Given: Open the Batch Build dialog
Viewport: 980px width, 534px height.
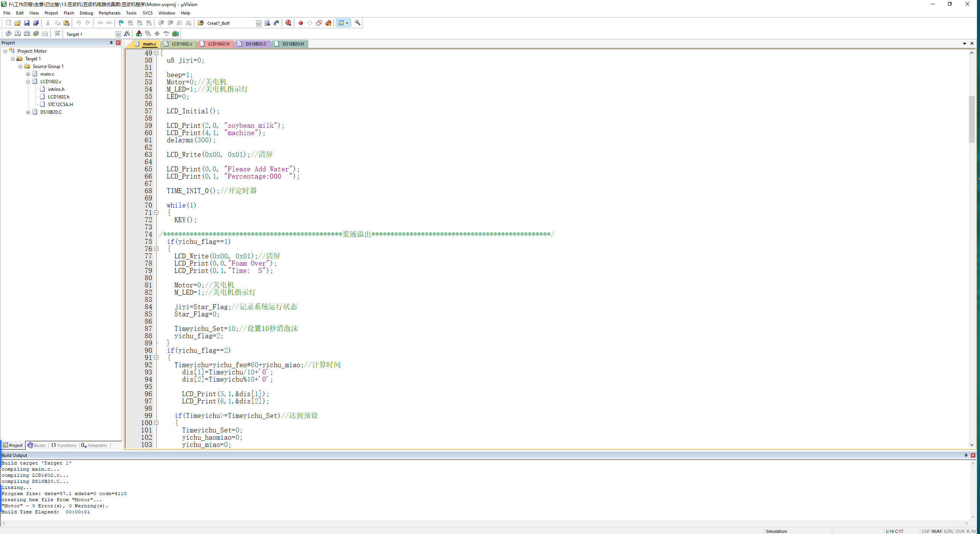Looking at the screenshot, I should [x=36, y=34].
